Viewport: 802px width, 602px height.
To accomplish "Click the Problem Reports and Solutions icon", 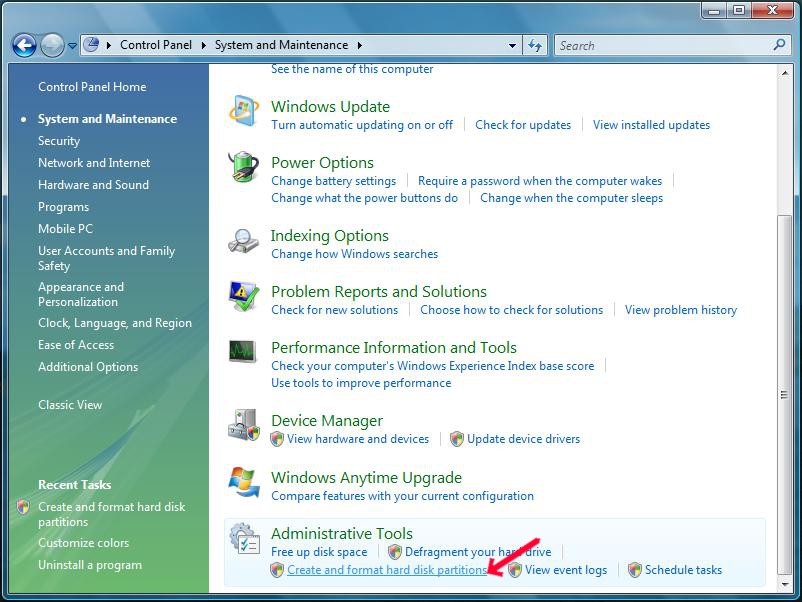I will click(x=243, y=296).
